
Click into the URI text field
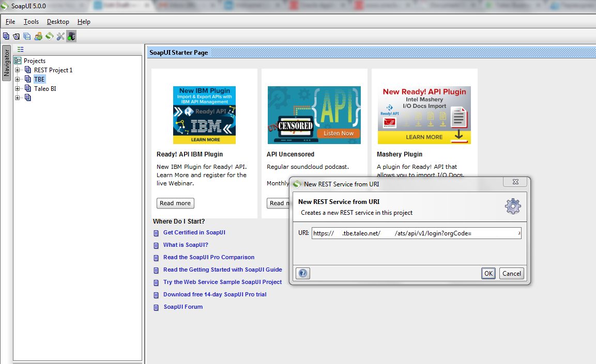(416, 233)
